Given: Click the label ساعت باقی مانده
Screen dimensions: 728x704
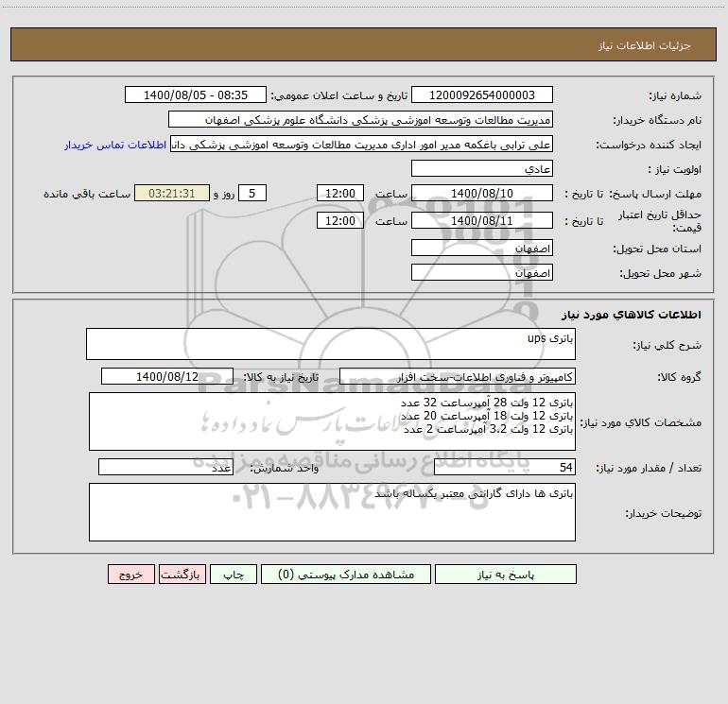Looking at the screenshot, I should (87, 194).
